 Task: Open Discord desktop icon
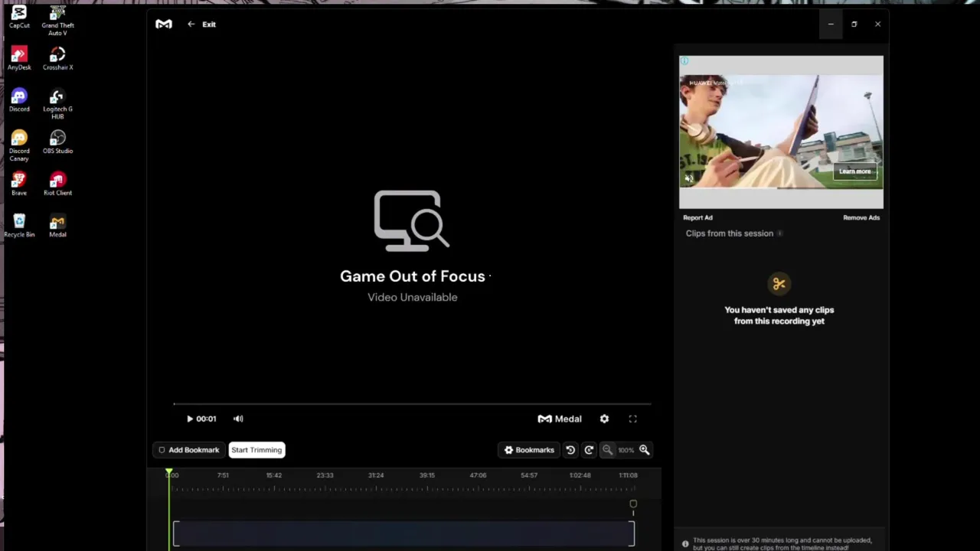(x=19, y=100)
